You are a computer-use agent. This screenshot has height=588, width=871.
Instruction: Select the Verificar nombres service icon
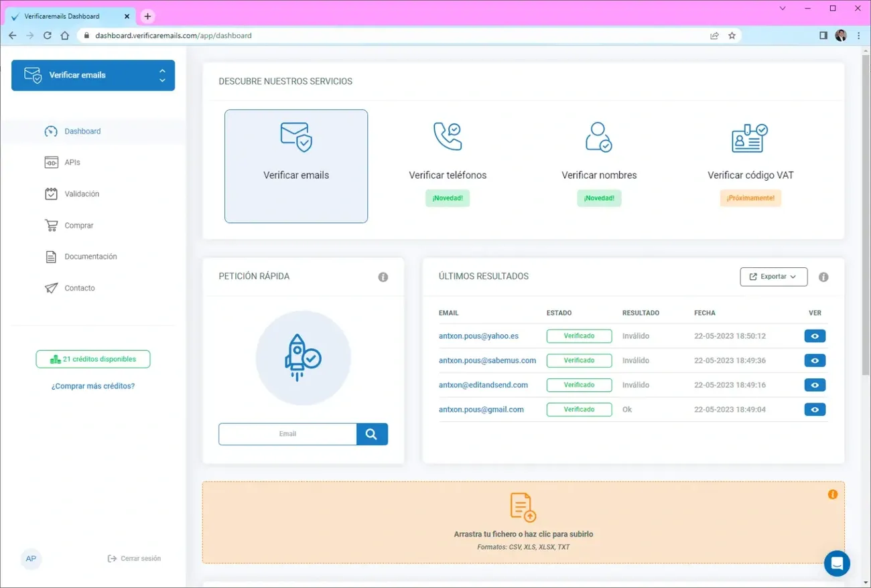click(598, 137)
